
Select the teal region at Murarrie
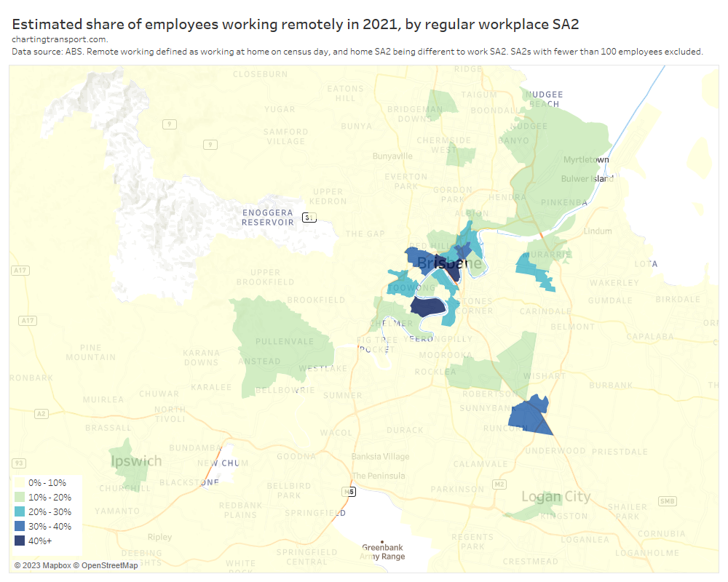pos(533,268)
